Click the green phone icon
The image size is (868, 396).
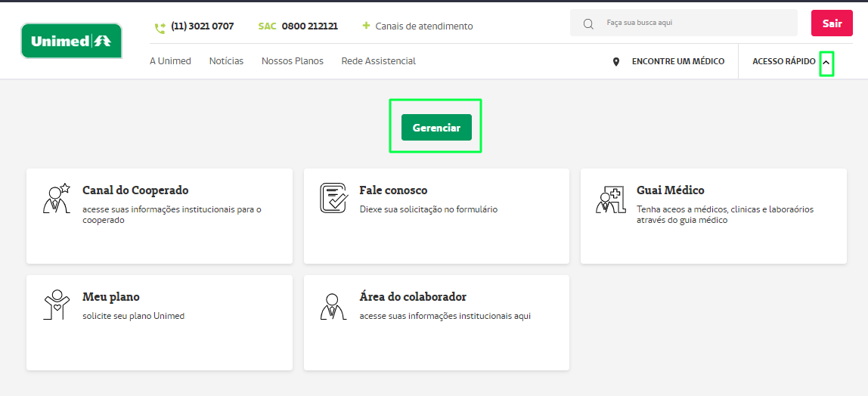pos(160,28)
